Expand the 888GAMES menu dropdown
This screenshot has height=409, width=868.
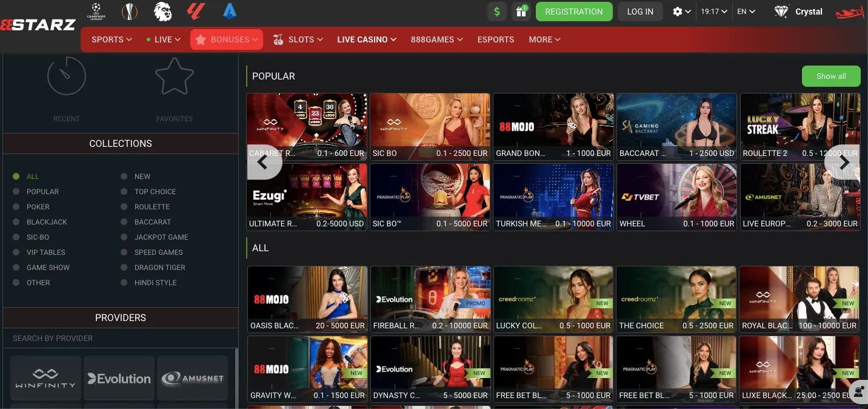[x=436, y=39]
